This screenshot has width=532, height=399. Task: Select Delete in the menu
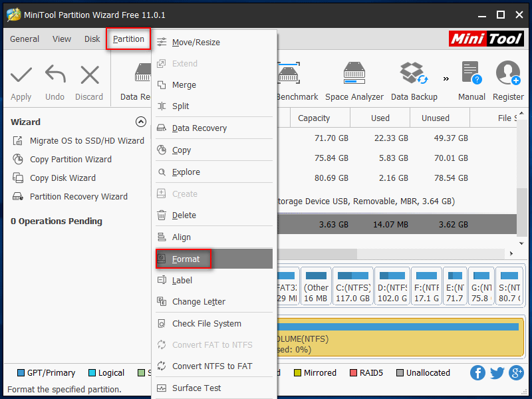tap(214, 215)
